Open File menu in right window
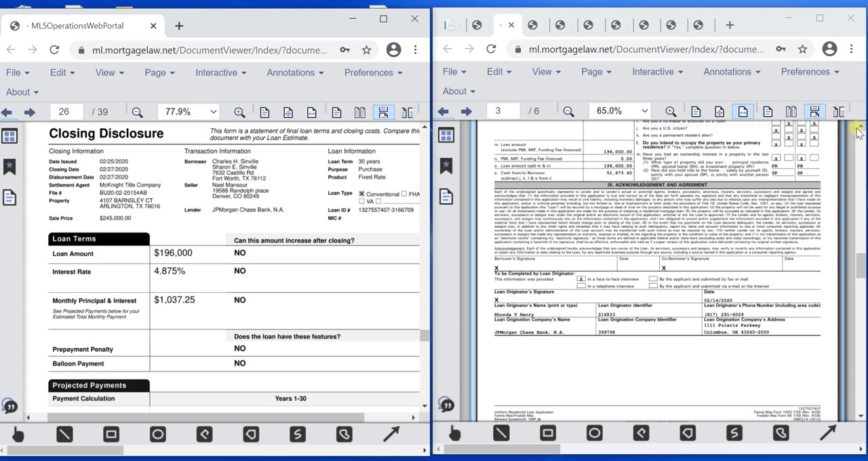The image size is (868, 461). [454, 71]
